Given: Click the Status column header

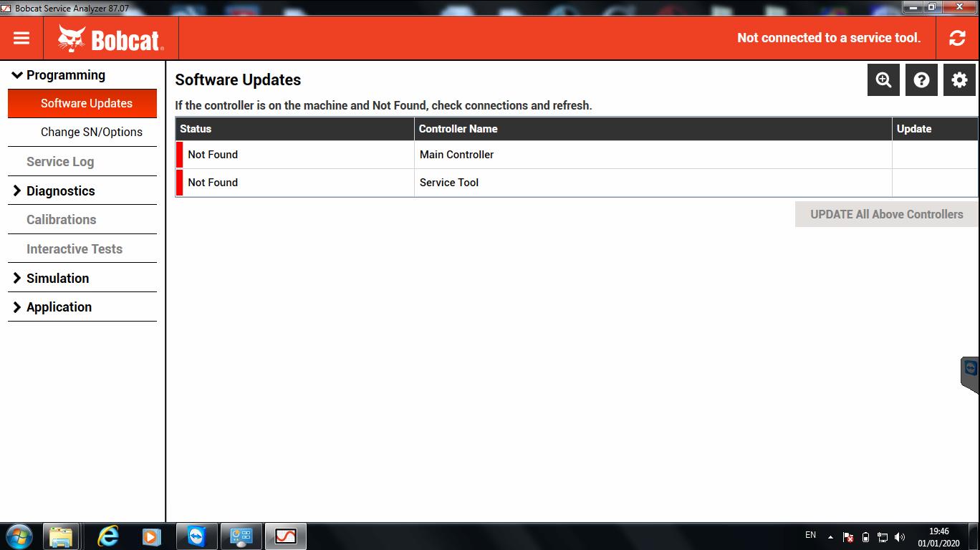Looking at the screenshot, I should click(x=294, y=129).
